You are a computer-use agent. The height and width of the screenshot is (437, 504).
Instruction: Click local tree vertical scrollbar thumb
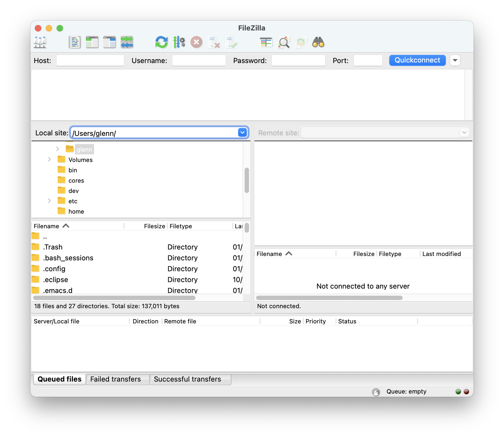tap(247, 180)
